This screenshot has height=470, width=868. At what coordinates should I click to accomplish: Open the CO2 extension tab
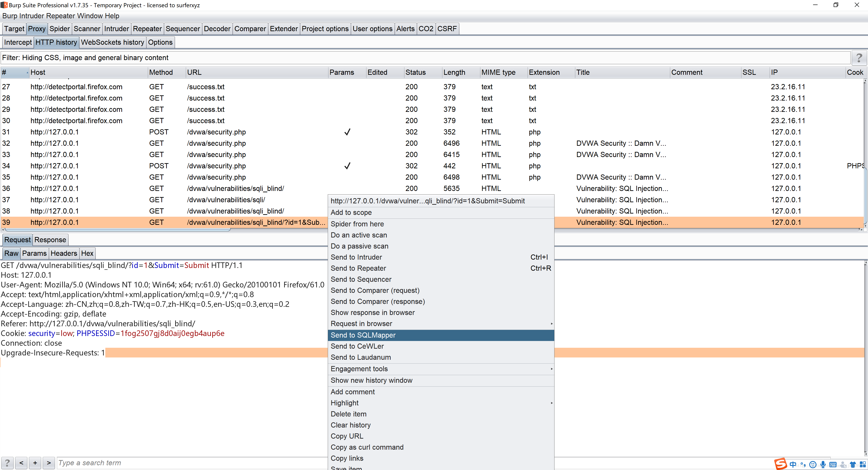[426, 29]
